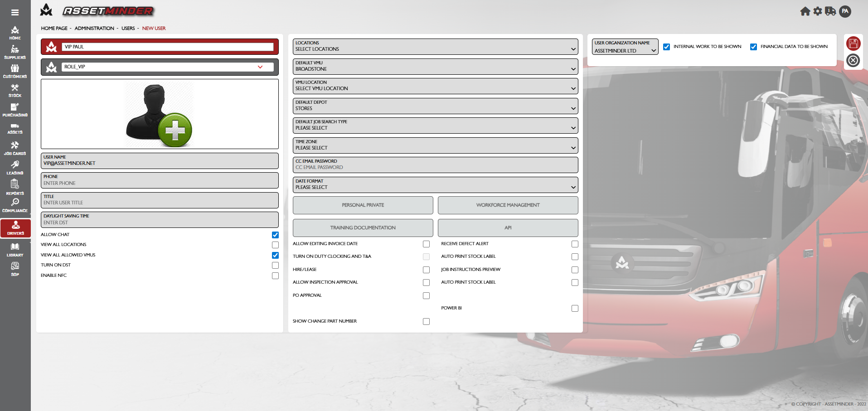Viewport: 868px width, 411px height.
Task: Tick the PO Approval checkbox
Action: [426, 295]
